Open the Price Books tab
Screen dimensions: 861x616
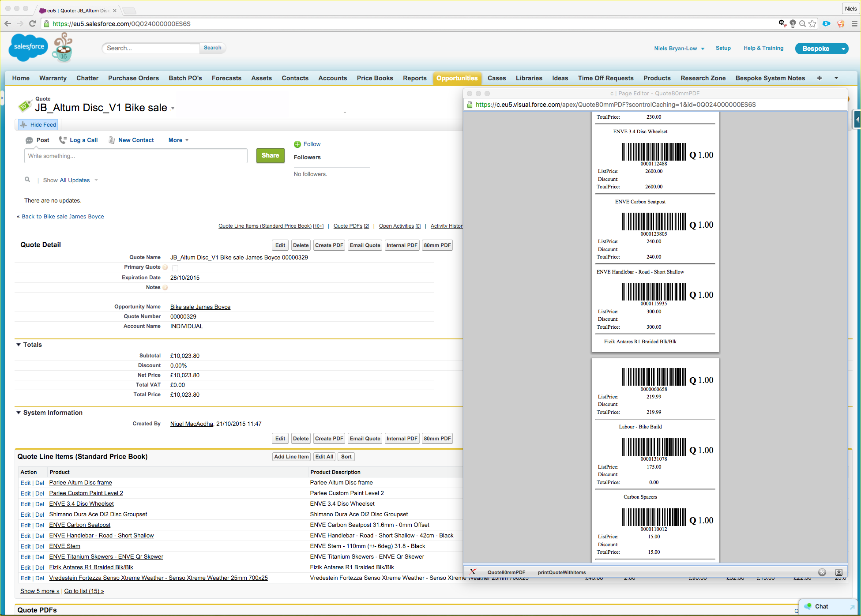[x=375, y=78]
